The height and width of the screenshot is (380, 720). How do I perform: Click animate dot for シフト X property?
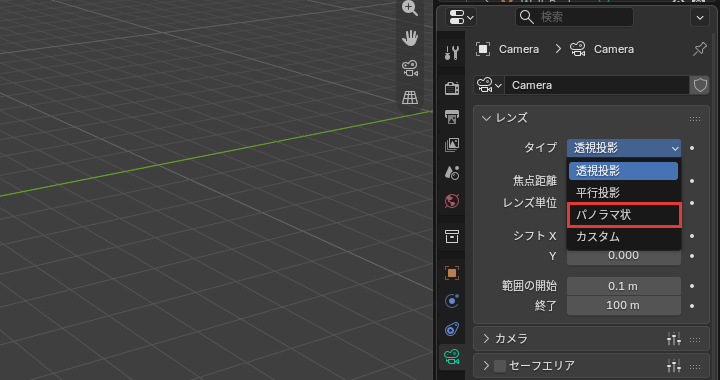692,236
